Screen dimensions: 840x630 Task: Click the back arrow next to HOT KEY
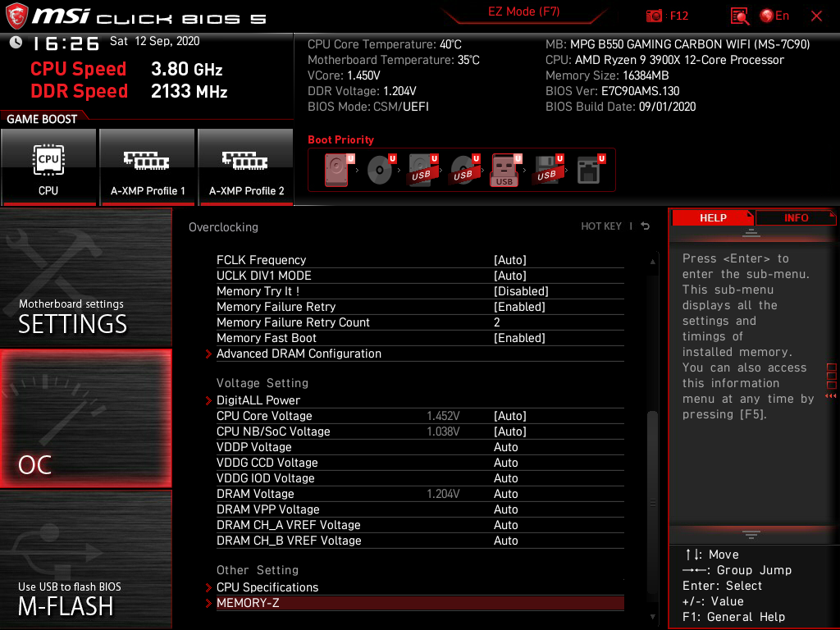coord(645,226)
